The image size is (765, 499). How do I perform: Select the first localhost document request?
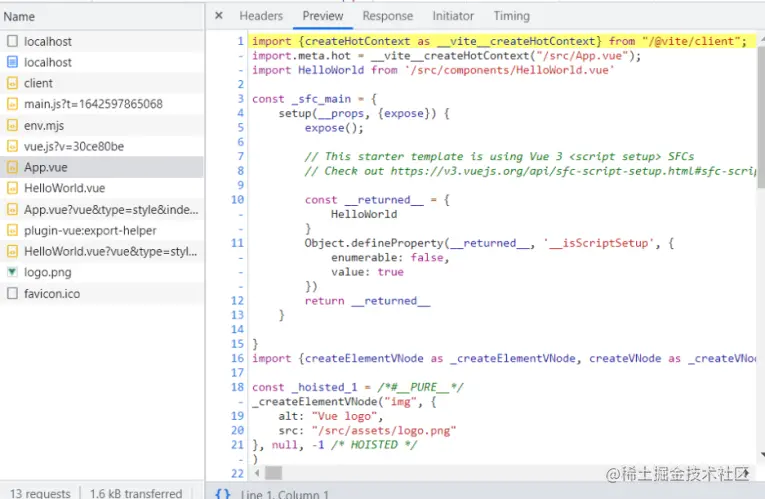[102, 41]
